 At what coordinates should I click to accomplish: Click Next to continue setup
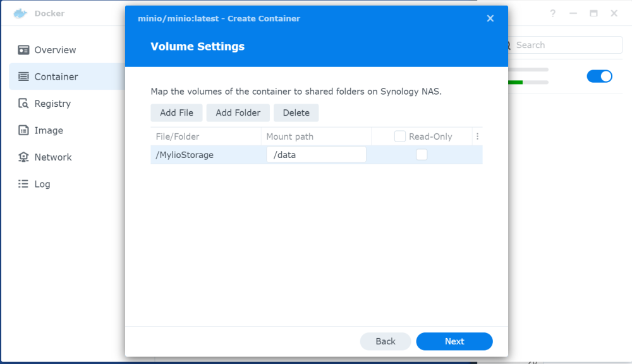point(454,341)
